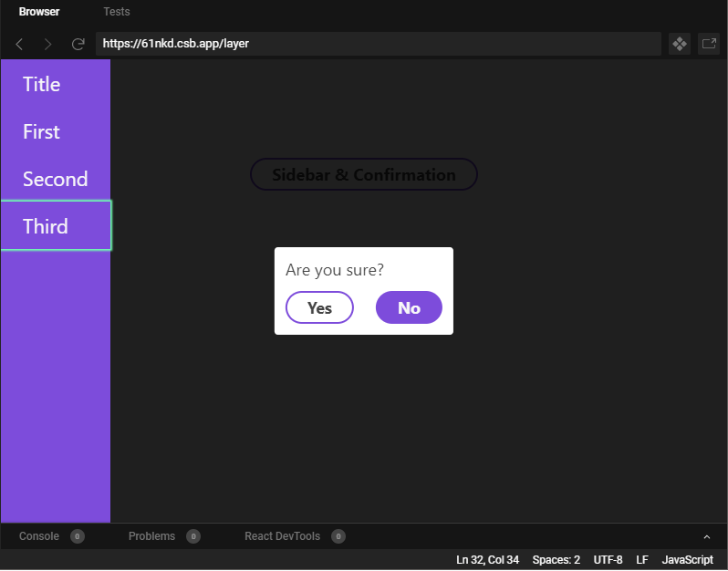728x571 pixels.
Task: Click the URL address field
Action: [x=379, y=44]
